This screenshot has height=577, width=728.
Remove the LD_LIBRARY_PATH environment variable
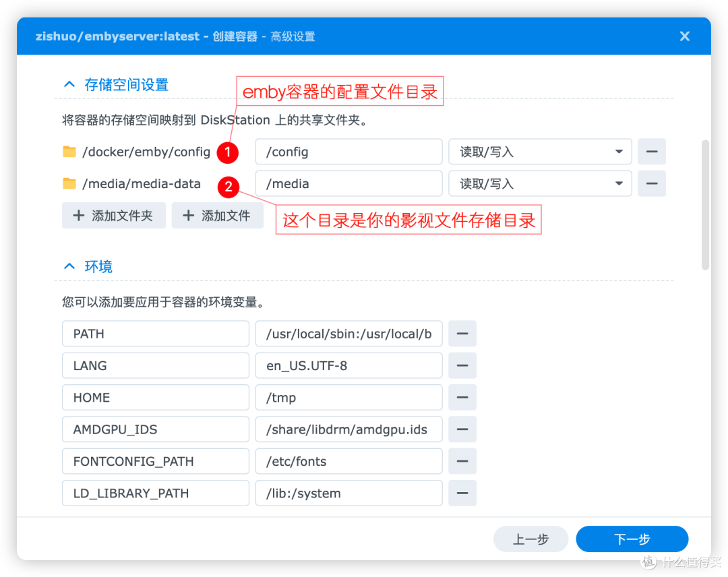tap(462, 493)
